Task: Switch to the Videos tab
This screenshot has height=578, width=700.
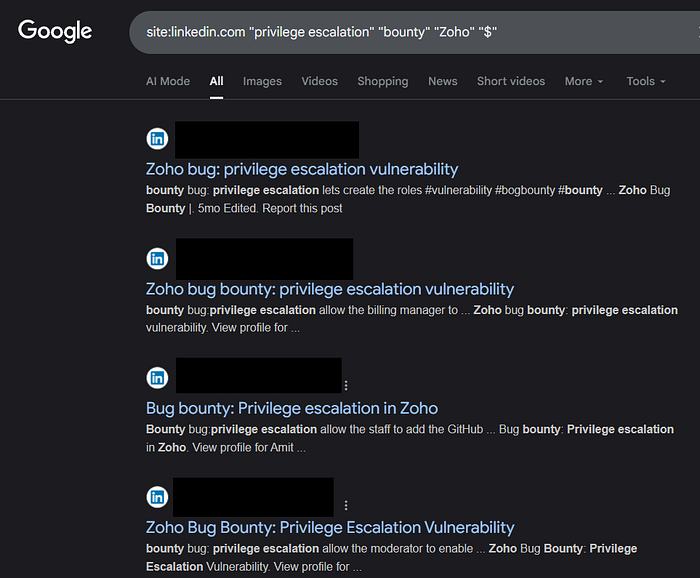Action: [319, 81]
